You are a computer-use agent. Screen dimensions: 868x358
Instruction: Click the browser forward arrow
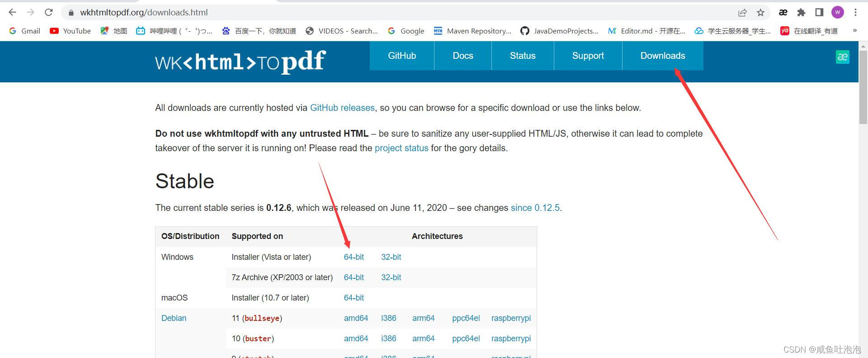[x=30, y=12]
